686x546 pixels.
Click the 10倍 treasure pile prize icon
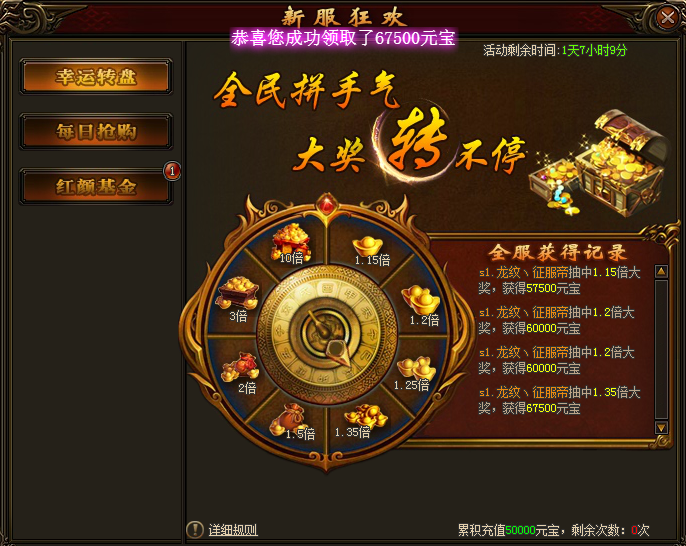pos(291,243)
